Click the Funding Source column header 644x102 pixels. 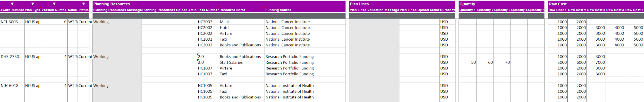pos(278,10)
